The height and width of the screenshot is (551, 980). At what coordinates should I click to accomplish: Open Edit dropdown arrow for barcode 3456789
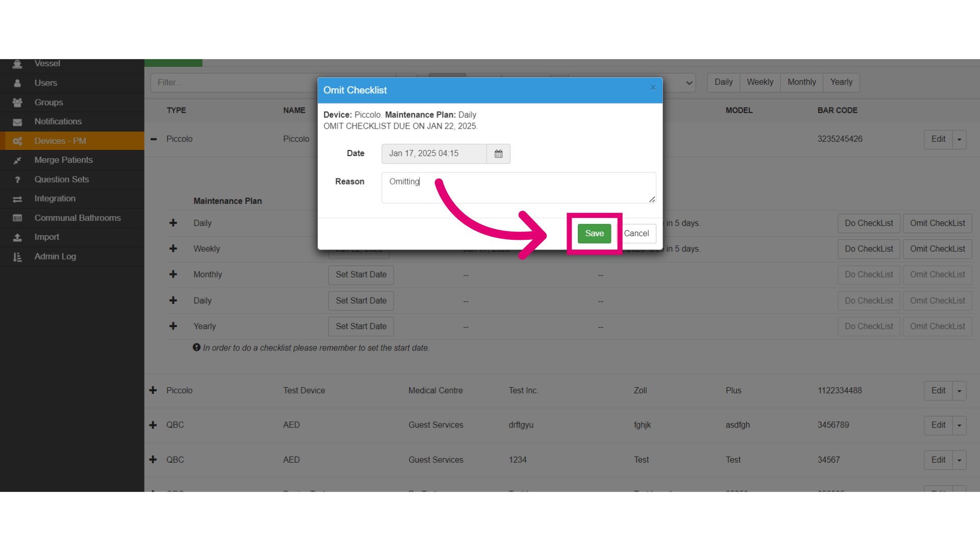pyautogui.click(x=960, y=425)
